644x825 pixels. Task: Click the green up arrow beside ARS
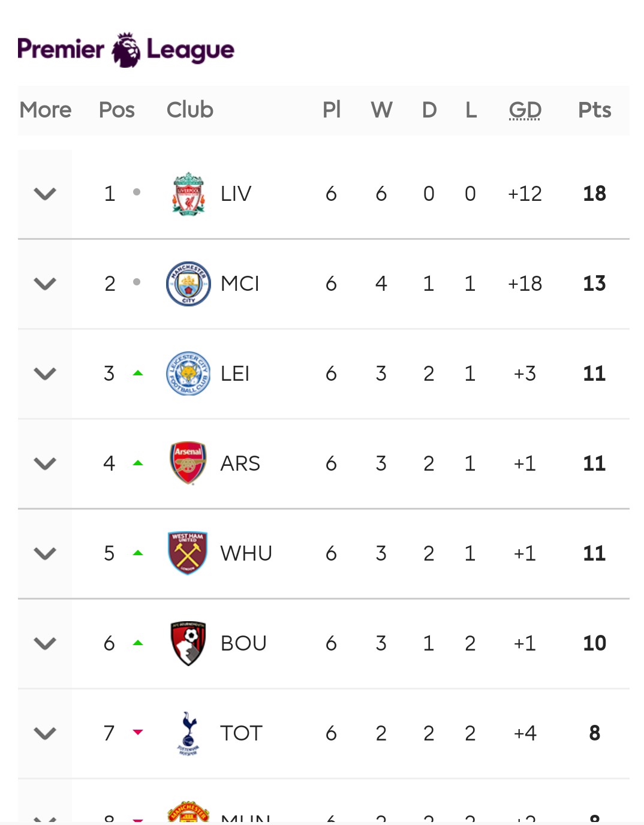138,463
